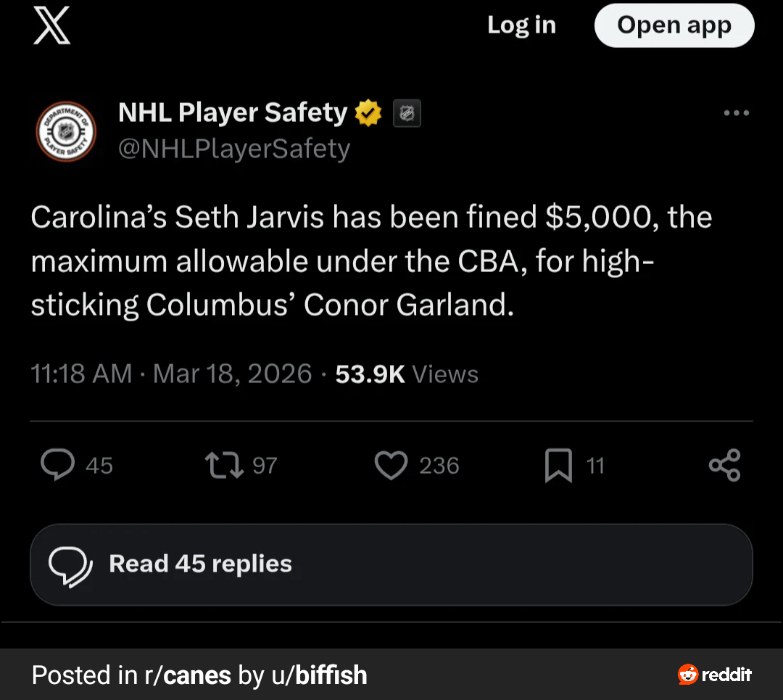Open the share icon on the tweet

point(725,465)
